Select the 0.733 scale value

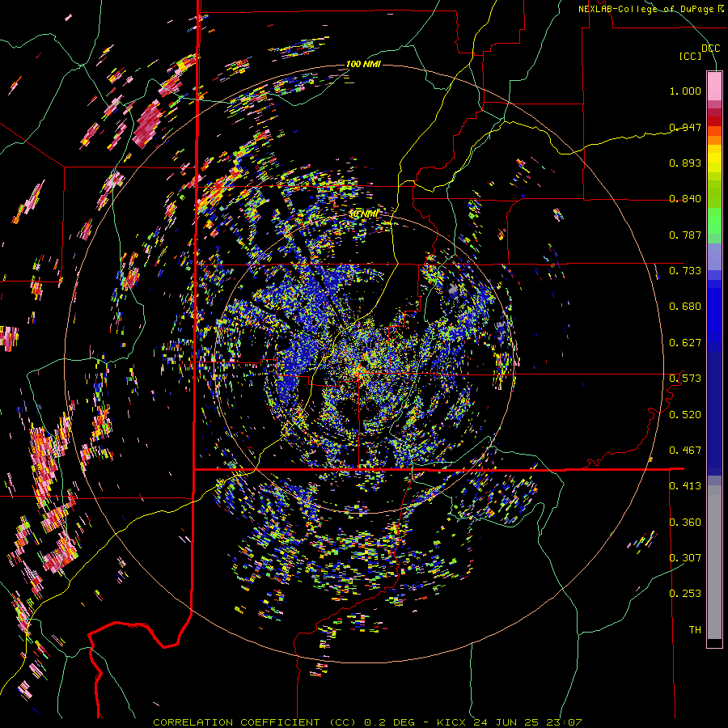point(685,271)
